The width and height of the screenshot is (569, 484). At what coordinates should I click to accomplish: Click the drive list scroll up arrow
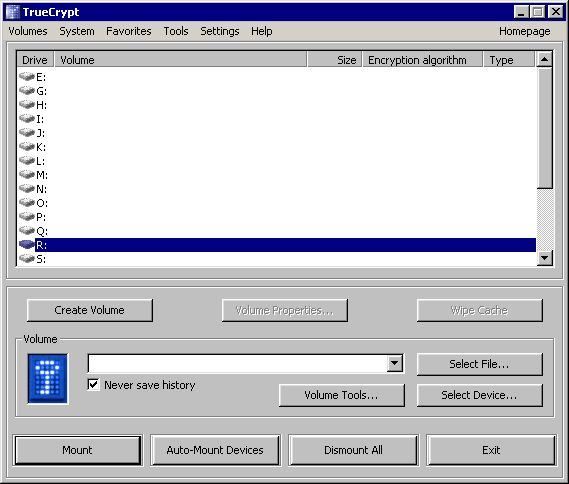pyautogui.click(x=544, y=59)
